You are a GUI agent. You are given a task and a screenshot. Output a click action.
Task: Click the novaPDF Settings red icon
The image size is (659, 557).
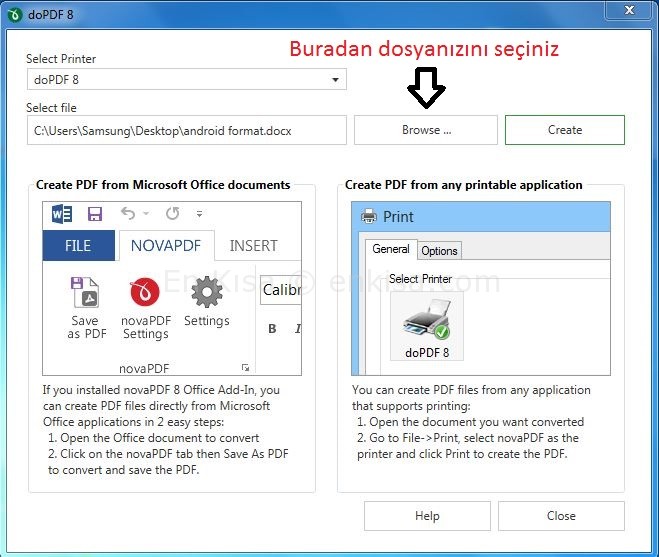pyautogui.click(x=145, y=292)
